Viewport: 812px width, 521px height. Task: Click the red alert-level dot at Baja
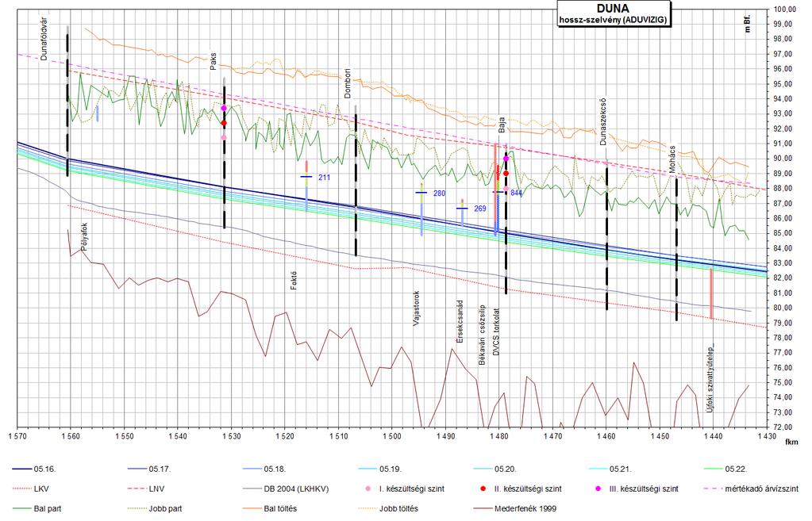coord(506,174)
